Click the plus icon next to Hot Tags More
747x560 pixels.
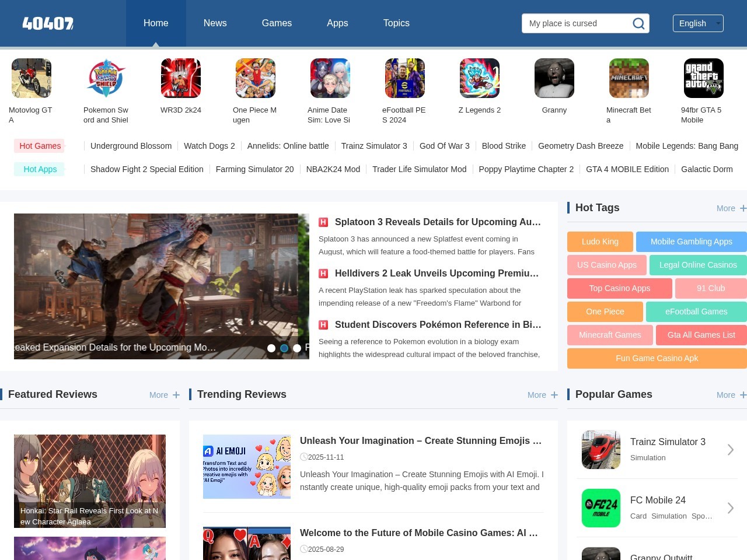pos(743,208)
